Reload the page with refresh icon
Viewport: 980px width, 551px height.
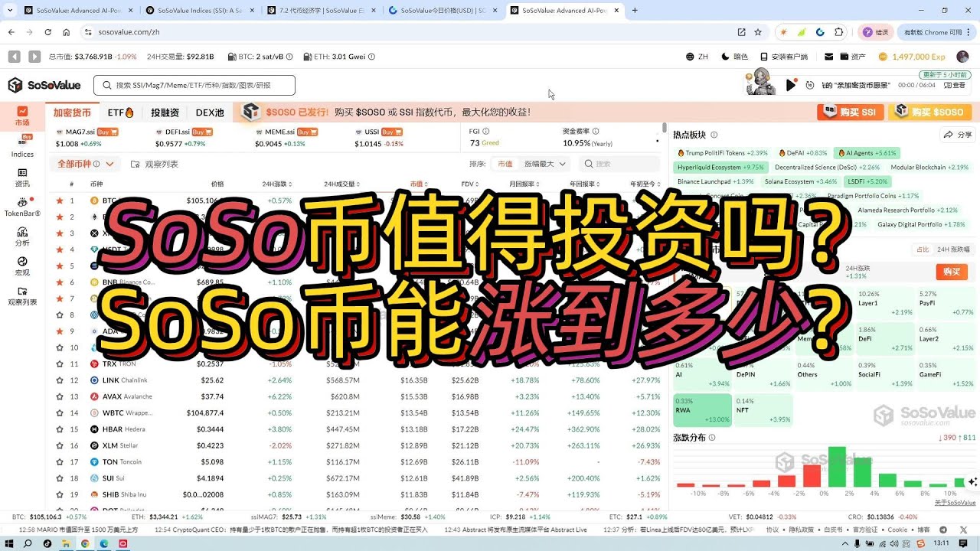(47, 32)
